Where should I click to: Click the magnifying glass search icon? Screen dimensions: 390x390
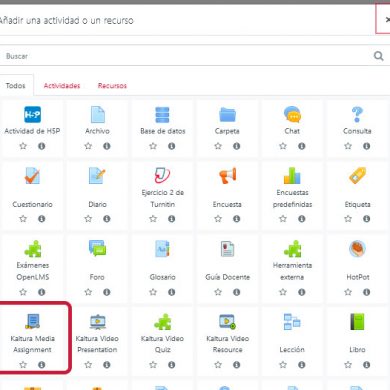click(379, 56)
